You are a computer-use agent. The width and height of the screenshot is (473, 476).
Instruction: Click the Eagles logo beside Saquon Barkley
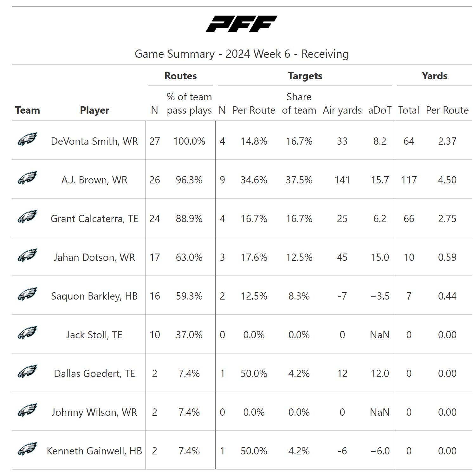pyautogui.click(x=27, y=294)
